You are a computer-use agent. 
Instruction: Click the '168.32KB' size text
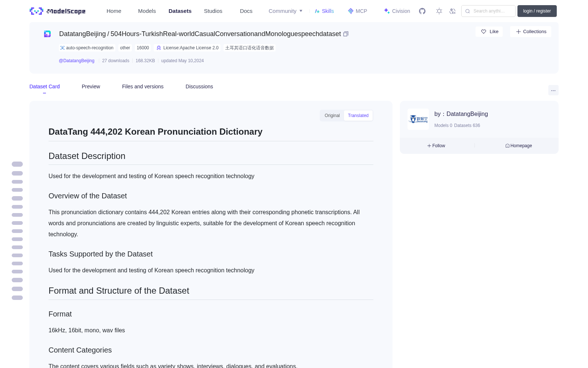coord(145,61)
